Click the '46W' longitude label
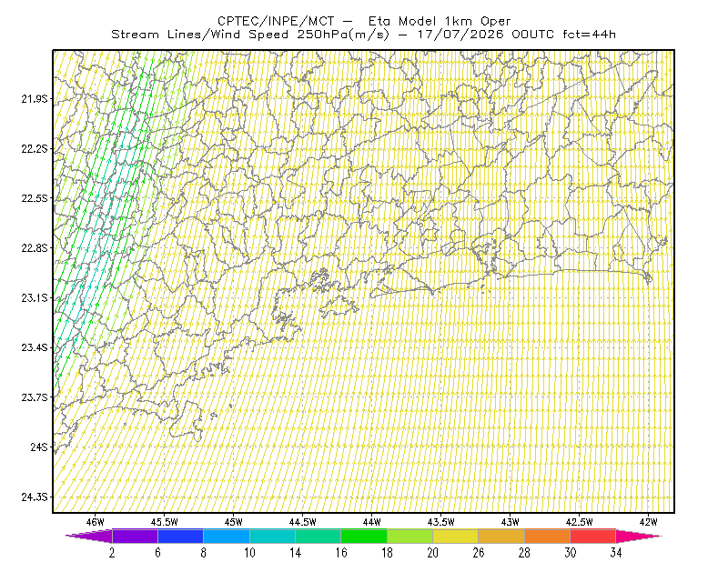Viewport: 728px width, 562px height. [96, 522]
